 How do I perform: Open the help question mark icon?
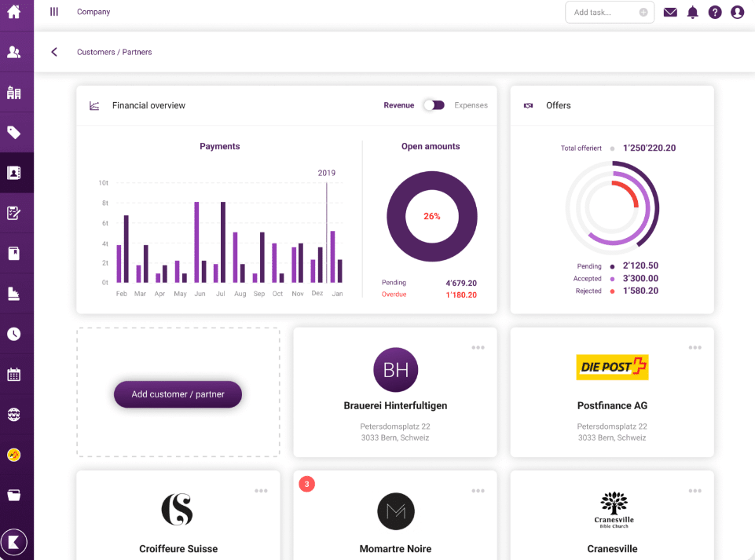pos(715,12)
